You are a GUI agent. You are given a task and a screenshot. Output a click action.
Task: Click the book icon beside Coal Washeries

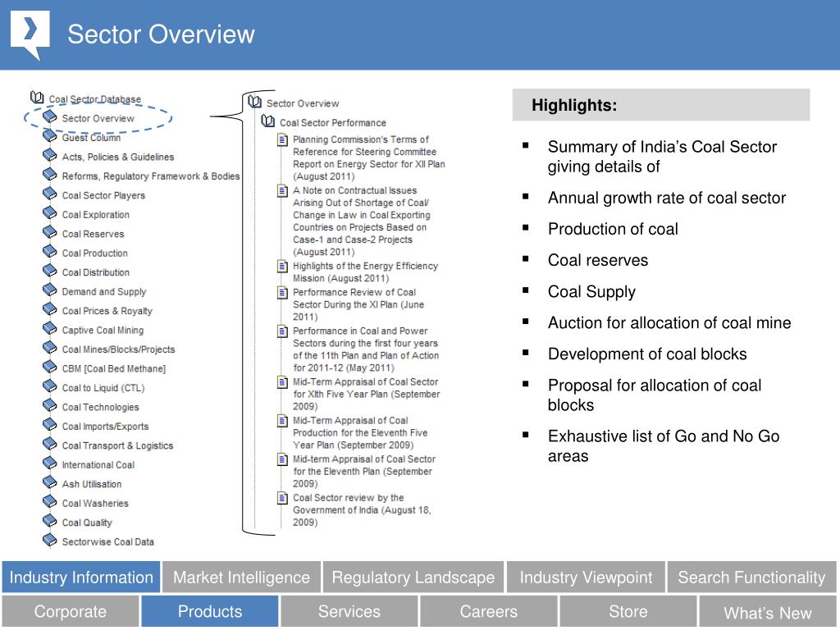click(50, 502)
